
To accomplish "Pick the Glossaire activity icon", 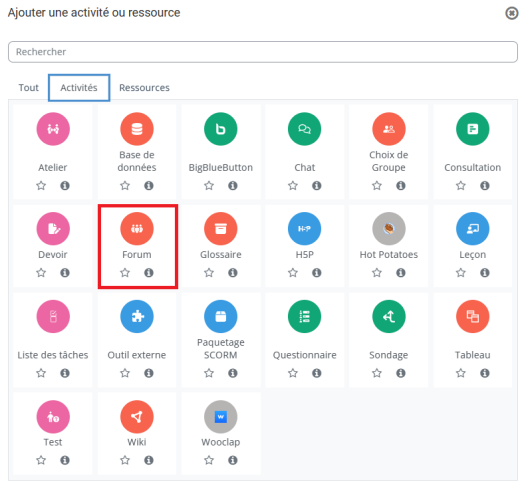I will [x=221, y=229].
